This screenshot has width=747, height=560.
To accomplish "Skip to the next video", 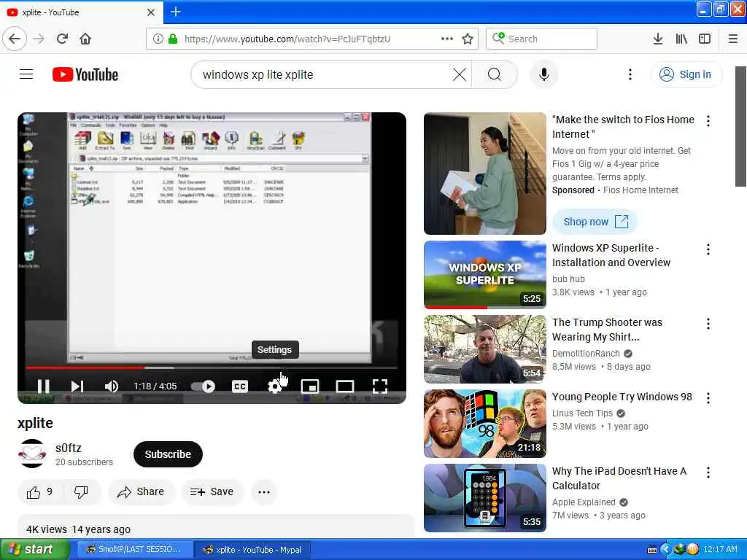I will pos(77,386).
